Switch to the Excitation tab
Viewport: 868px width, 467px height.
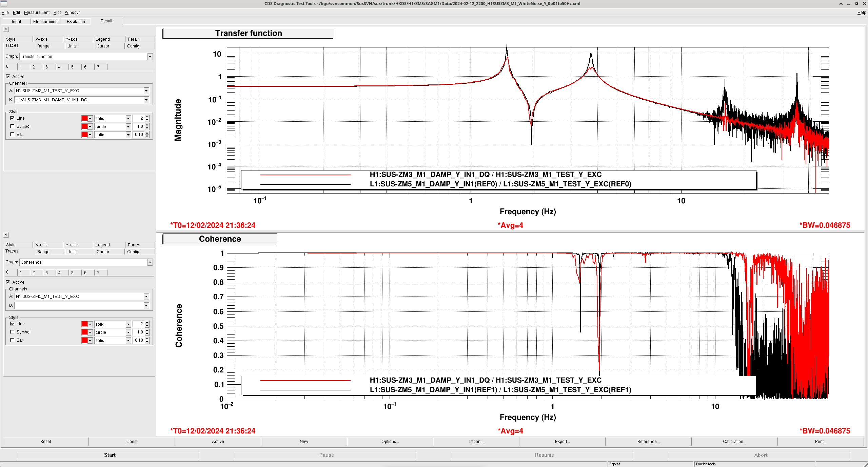(76, 22)
